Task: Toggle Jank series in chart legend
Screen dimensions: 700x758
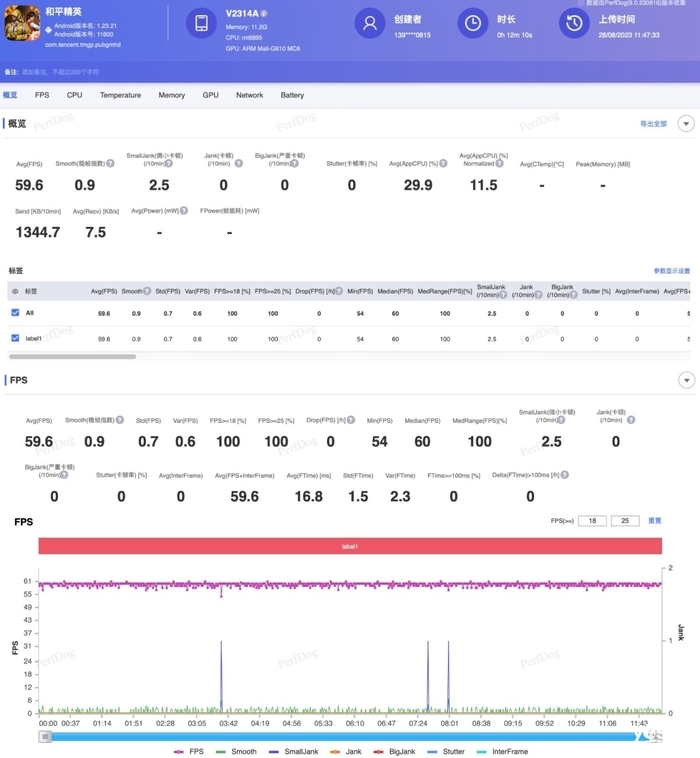Action: [345, 751]
